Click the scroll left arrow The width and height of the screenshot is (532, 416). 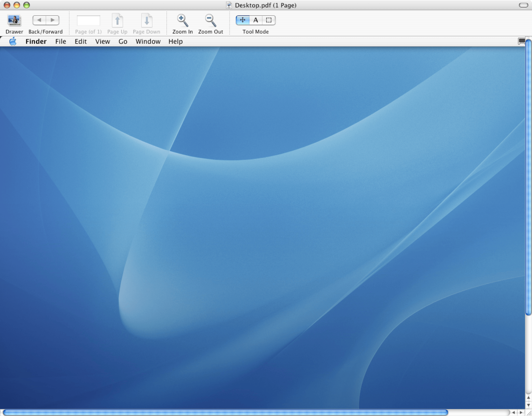[x=513, y=413]
